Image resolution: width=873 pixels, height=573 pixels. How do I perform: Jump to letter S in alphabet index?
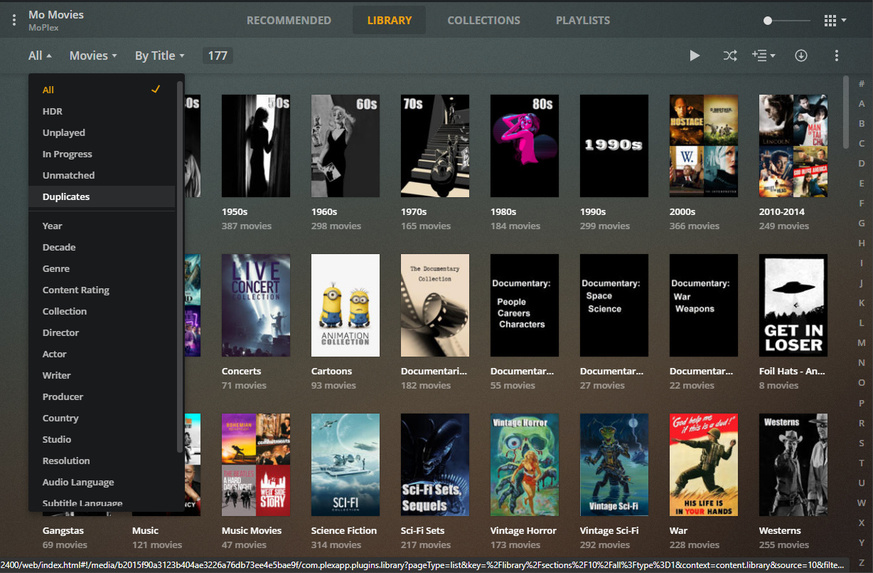[x=861, y=443]
